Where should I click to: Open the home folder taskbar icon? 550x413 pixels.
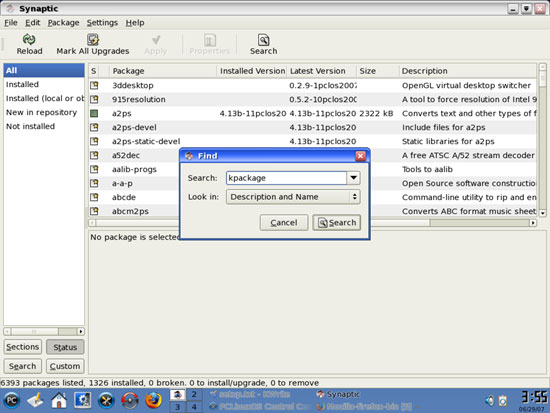point(59,400)
